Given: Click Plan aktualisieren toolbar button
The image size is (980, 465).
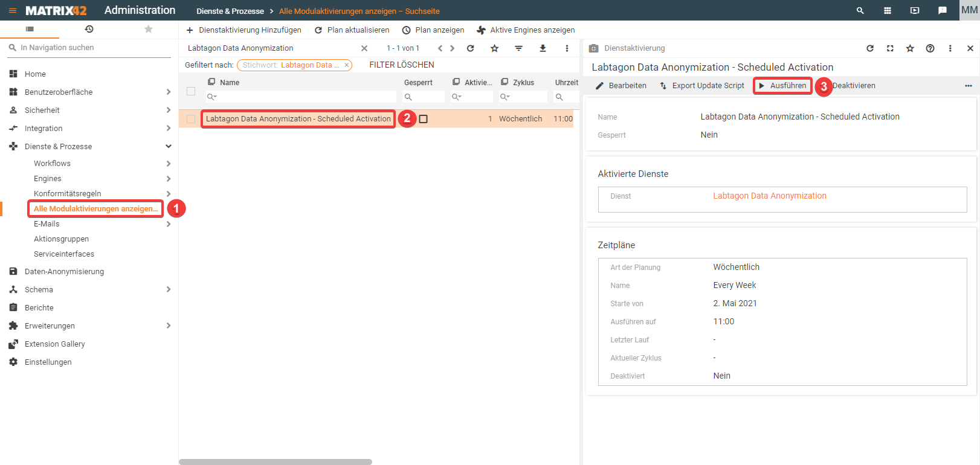Looking at the screenshot, I should point(352,30).
